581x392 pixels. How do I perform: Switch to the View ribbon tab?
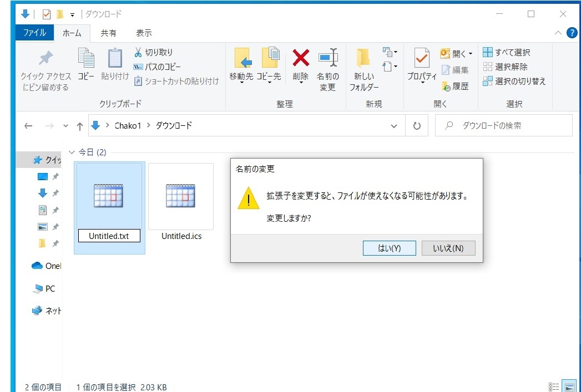point(144,33)
